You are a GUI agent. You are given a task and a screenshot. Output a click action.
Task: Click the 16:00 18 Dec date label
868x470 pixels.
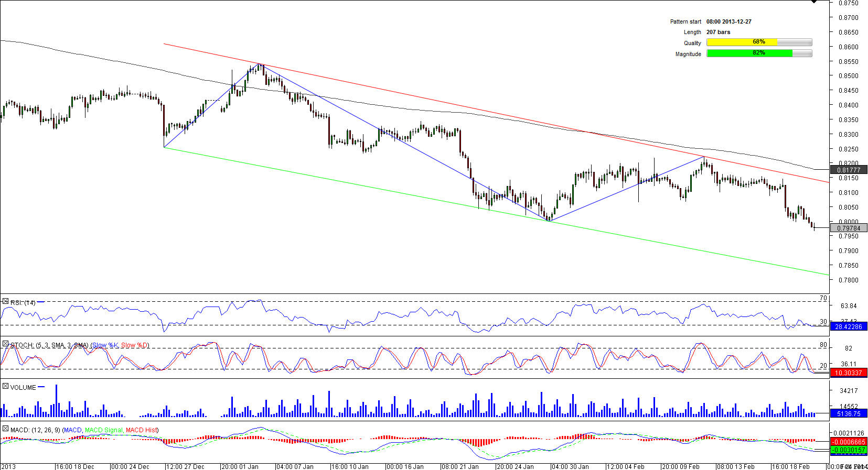75,466
